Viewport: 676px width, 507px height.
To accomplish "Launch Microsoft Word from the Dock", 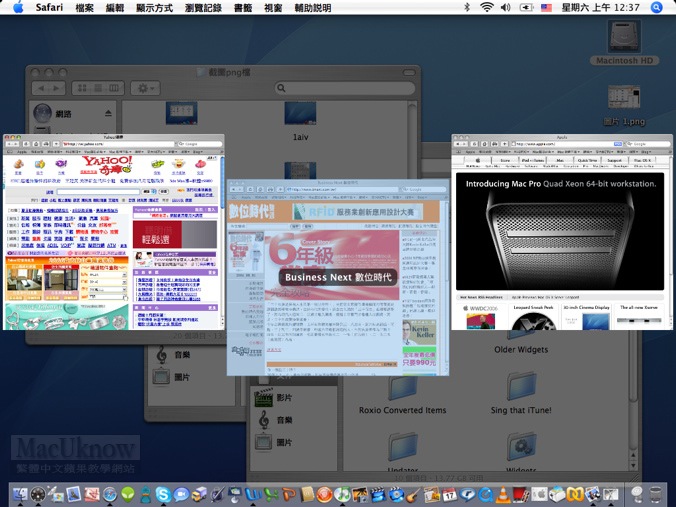I will click(253, 494).
